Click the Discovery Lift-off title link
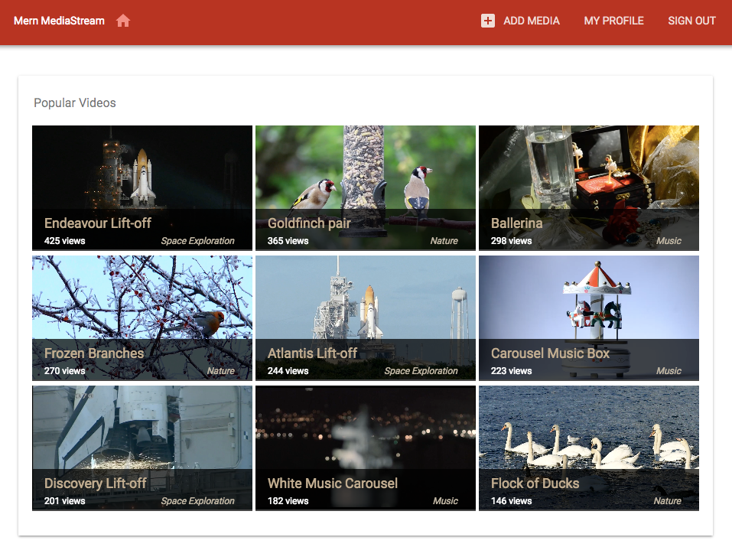732x560 pixels. (96, 483)
